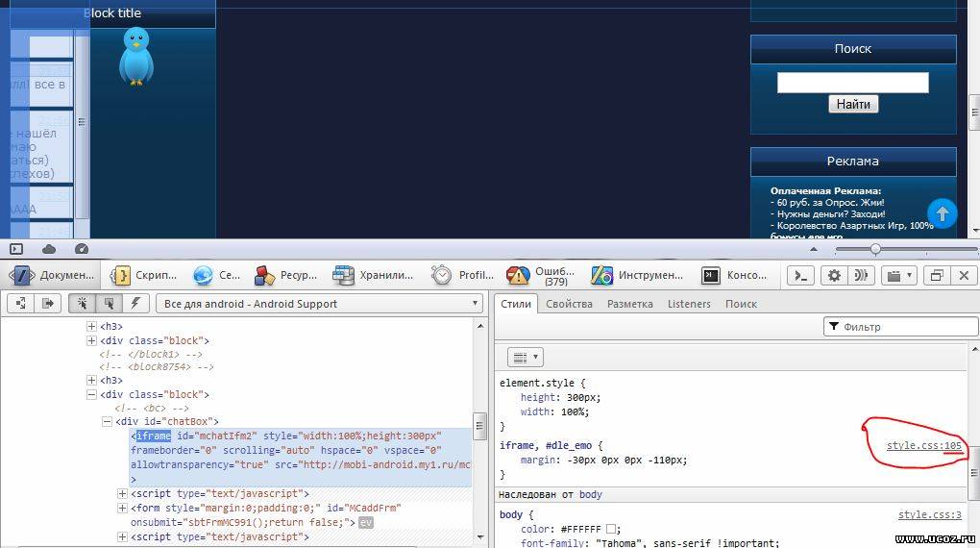Switch to the Listeners tab
This screenshot has width=980, height=548.
(x=689, y=304)
